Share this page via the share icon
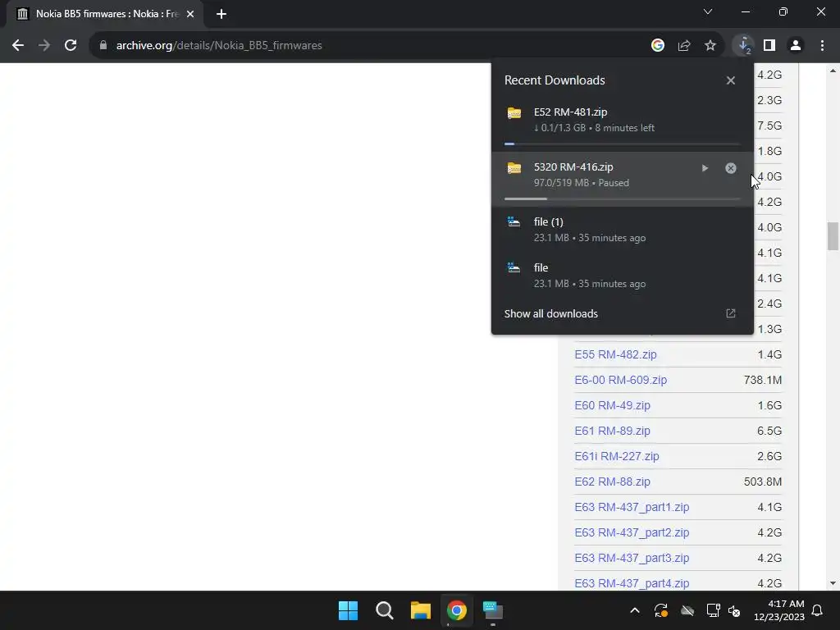 click(x=683, y=46)
